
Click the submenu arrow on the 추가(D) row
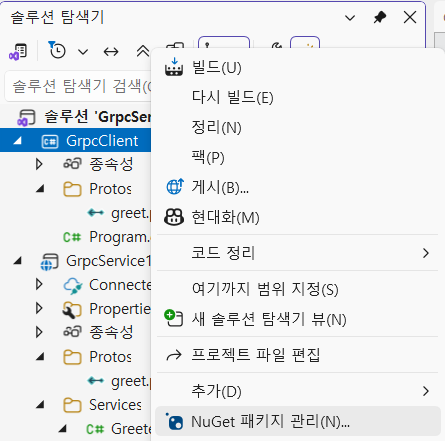pyautogui.click(x=426, y=391)
